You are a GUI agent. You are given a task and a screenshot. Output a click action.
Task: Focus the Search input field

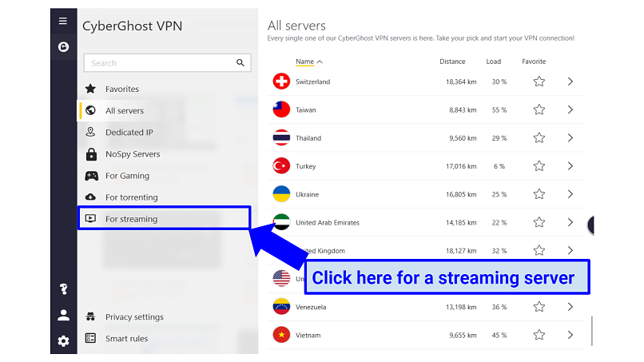(167, 63)
